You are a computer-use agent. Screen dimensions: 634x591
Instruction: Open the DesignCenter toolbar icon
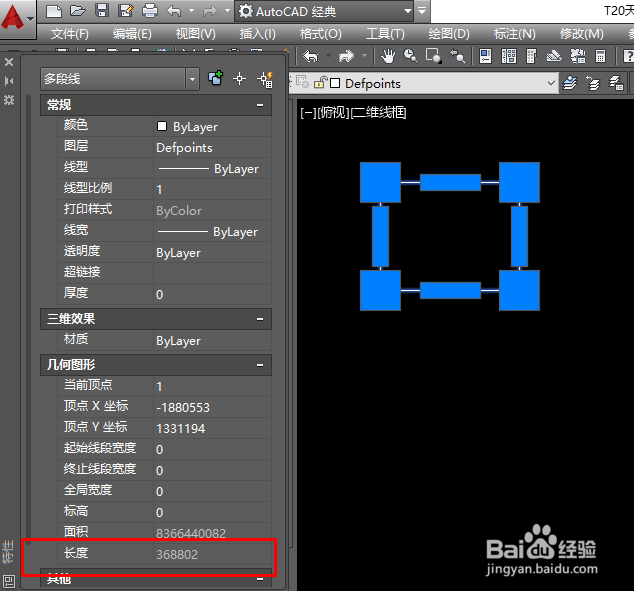[509, 56]
